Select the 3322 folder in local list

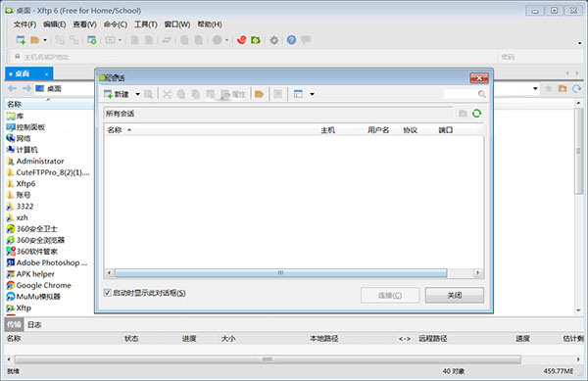click(x=20, y=206)
